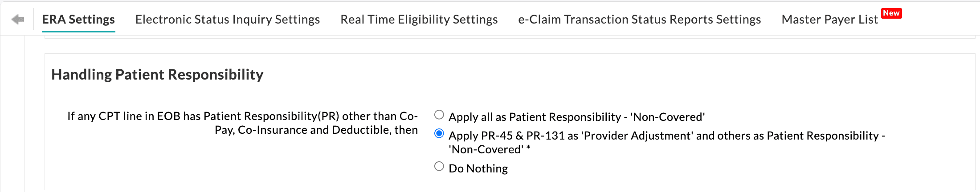Screen dimensions: 980x192
Task: Open Electronic Status Inquiry Settings tab
Action: click(227, 20)
